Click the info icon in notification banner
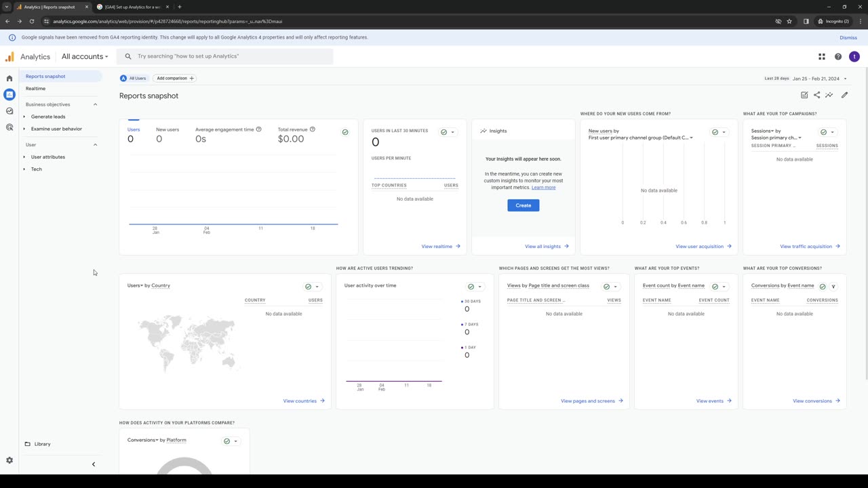 (x=12, y=37)
